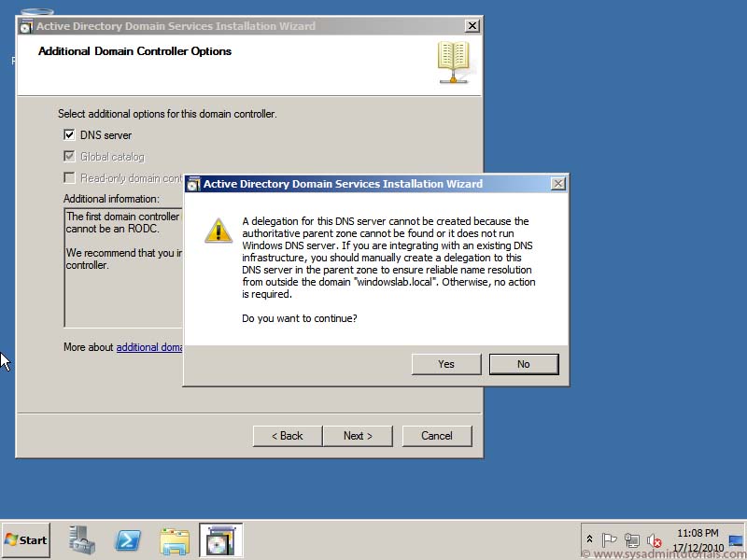Open the Start menu
The height and width of the screenshot is (560, 747).
coord(25,539)
